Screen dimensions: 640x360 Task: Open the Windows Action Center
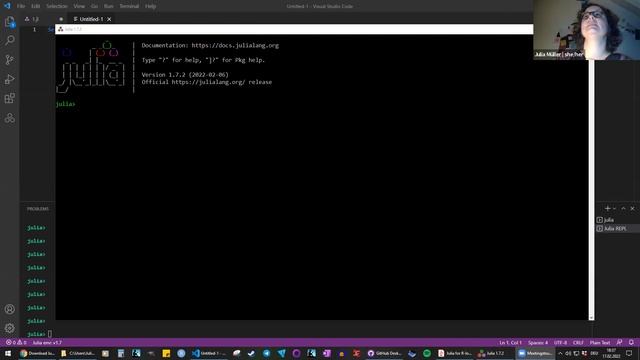pos(629,353)
